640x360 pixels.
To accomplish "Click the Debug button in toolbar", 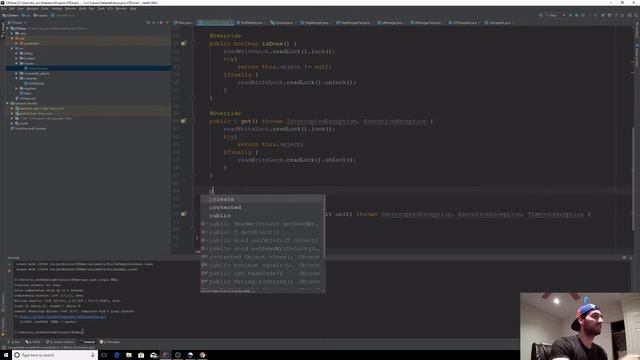I will point(577,15).
